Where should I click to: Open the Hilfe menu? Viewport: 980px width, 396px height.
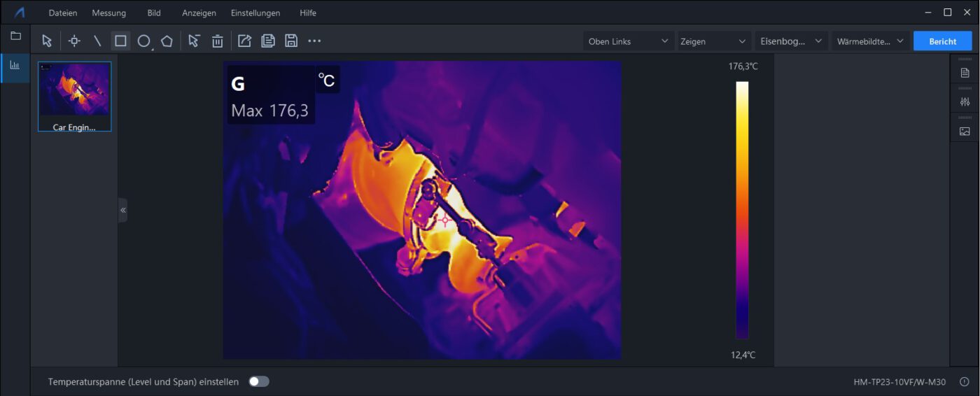click(308, 13)
